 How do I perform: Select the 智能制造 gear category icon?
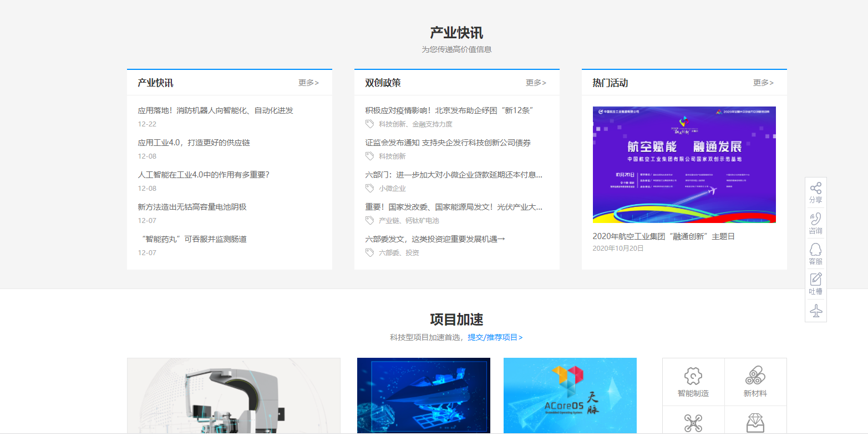[693, 376]
